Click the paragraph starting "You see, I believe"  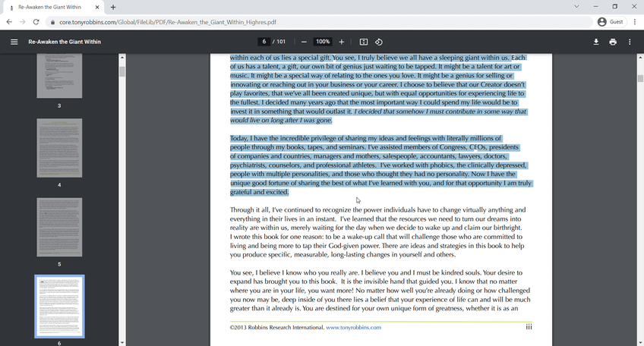[380, 290]
